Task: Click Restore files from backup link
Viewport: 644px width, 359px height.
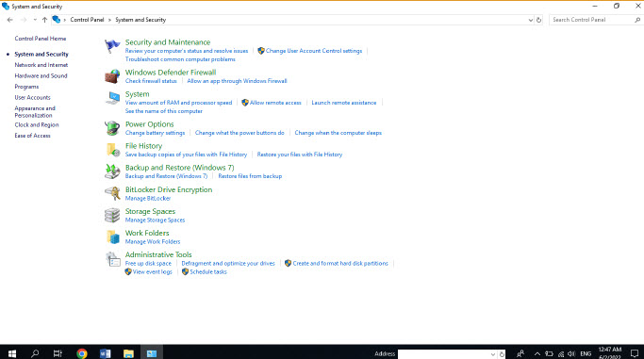Action: click(x=250, y=176)
